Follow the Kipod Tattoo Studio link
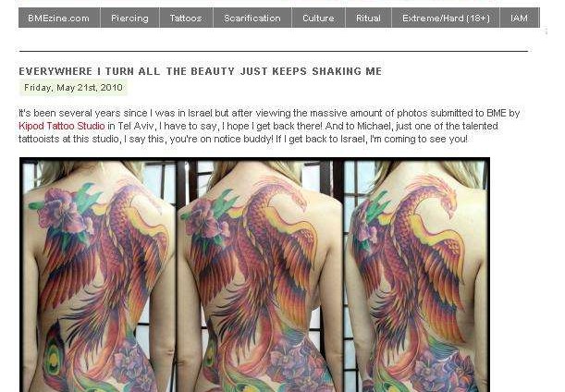This screenshot has height=392, width=565. tap(62, 126)
